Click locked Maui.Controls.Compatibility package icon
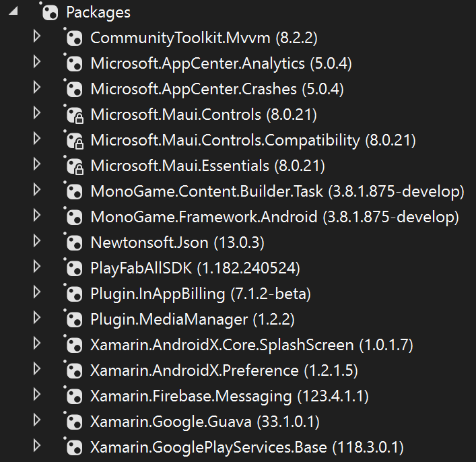 pyautogui.click(x=74, y=139)
